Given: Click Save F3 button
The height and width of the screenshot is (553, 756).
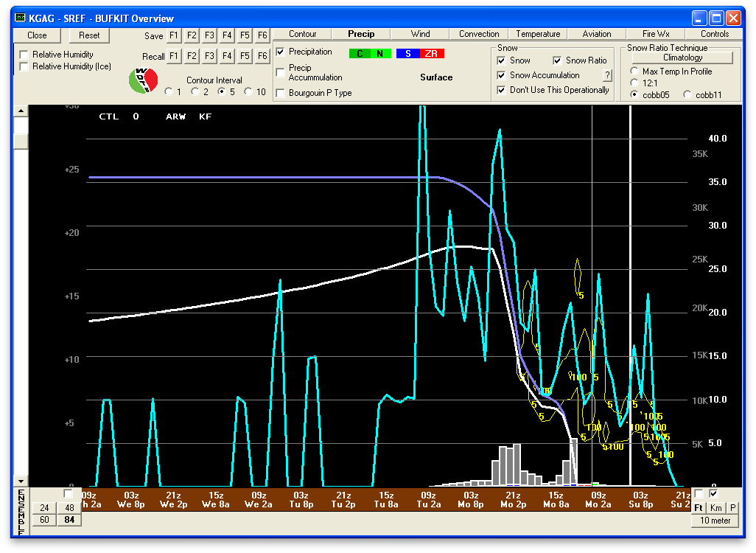Looking at the screenshot, I should (209, 35).
